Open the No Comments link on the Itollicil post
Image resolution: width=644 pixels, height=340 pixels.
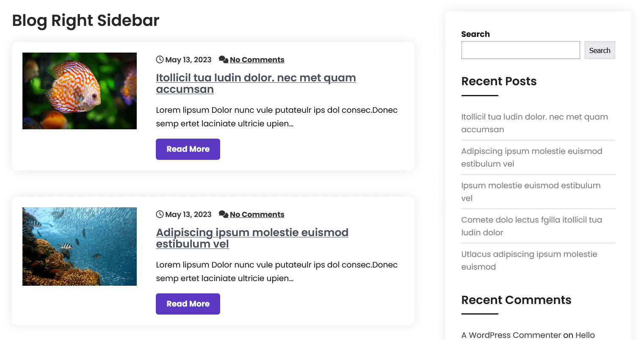[x=257, y=60]
